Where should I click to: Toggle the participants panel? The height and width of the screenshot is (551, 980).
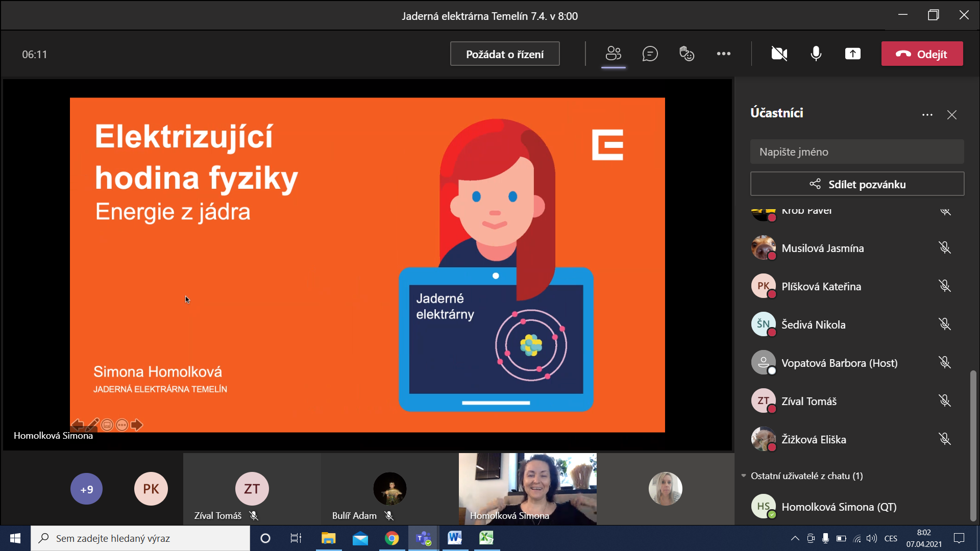[x=613, y=54]
